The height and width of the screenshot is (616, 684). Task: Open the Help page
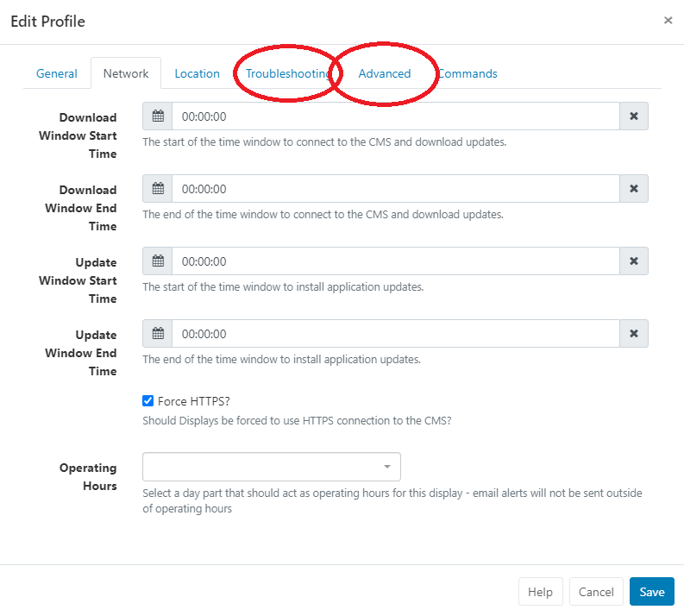pos(541,592)
